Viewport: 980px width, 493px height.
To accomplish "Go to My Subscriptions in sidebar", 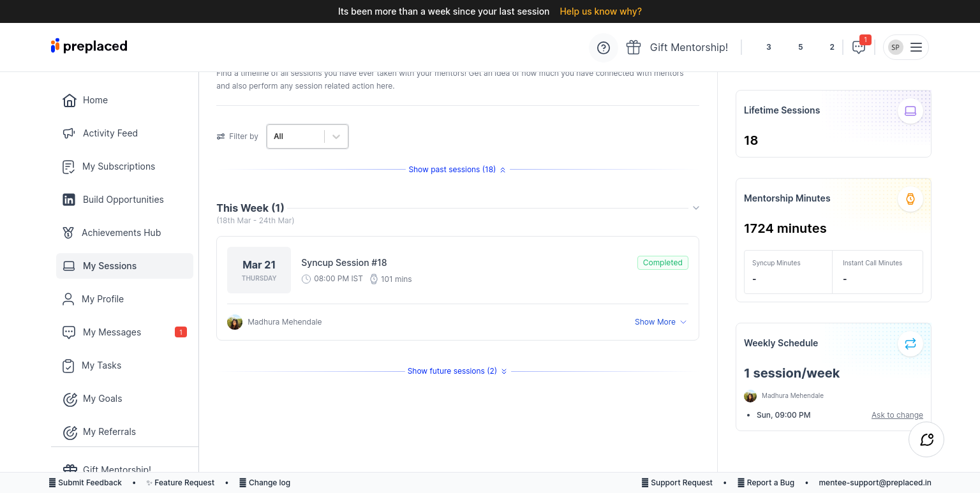I will (118, 166).
